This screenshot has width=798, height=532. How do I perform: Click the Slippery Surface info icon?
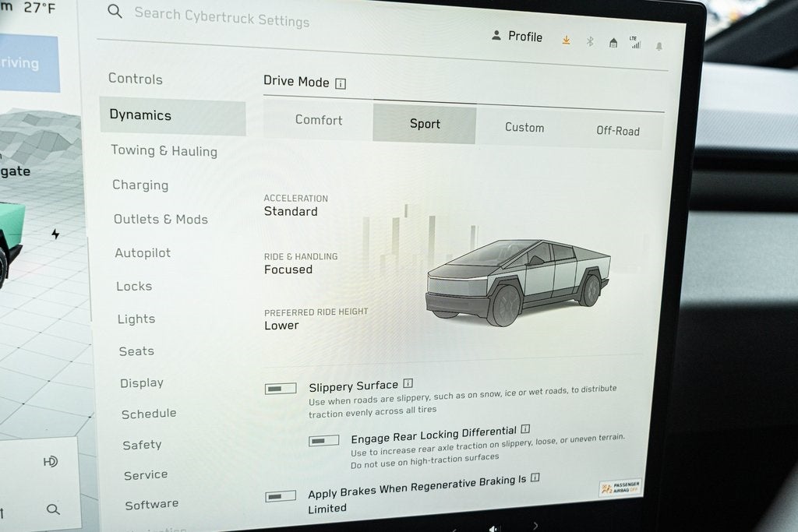point(408,383)
